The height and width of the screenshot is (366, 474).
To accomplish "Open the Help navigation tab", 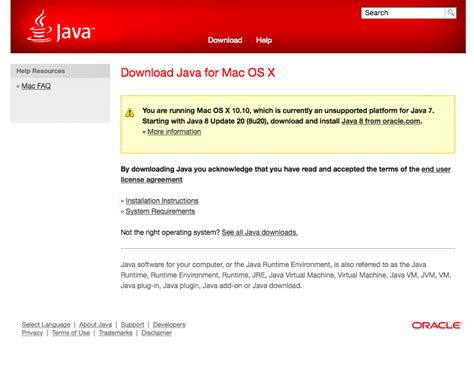I will point(264,40).
